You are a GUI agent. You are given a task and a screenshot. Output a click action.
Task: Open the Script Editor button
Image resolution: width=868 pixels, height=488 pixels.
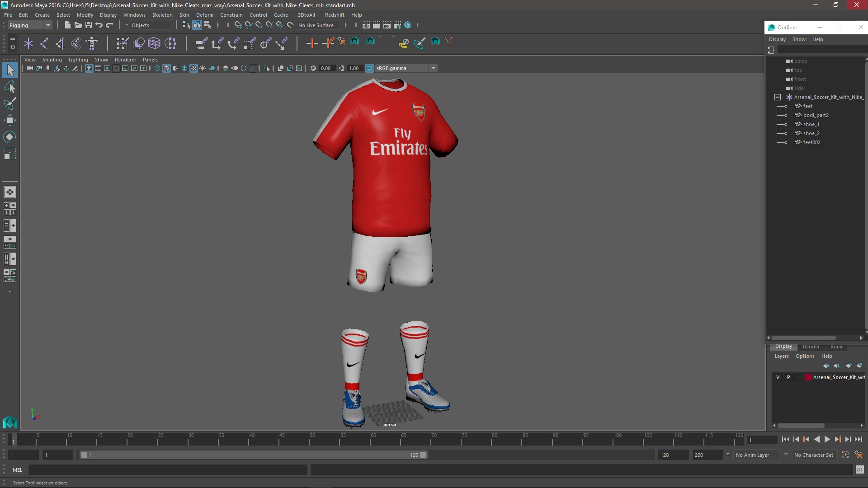(x=859, y=470)
